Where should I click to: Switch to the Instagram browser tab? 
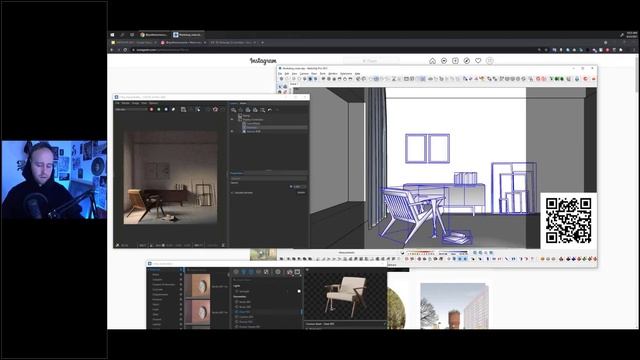(183, 42)
